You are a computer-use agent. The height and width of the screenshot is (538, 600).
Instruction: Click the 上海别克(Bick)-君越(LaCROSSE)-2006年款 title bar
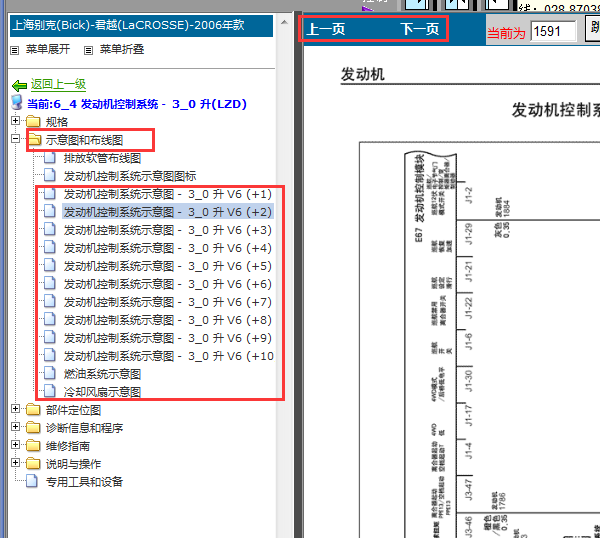141,25
